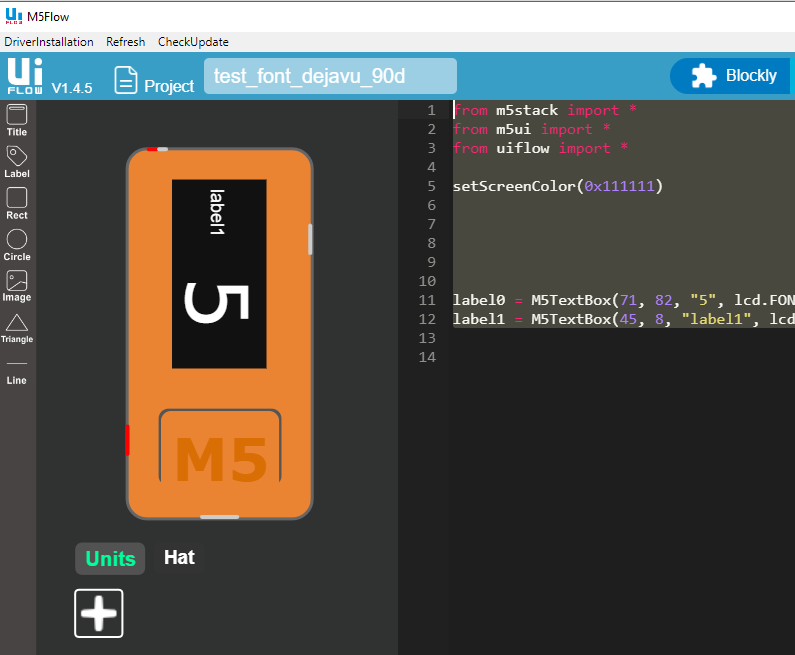This screenshot has width=795, height=655.
Task: Open the Project file icon
Action: [126, 79]
